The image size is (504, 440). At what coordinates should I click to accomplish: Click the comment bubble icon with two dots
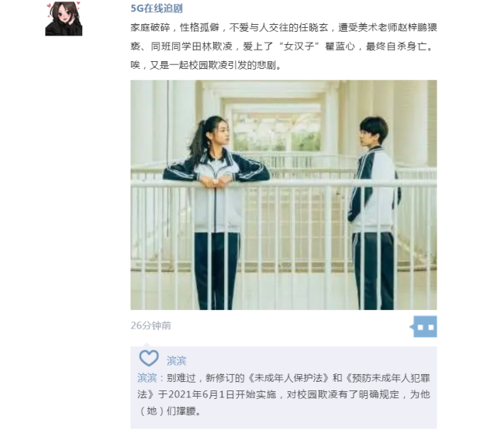point(425,327)
